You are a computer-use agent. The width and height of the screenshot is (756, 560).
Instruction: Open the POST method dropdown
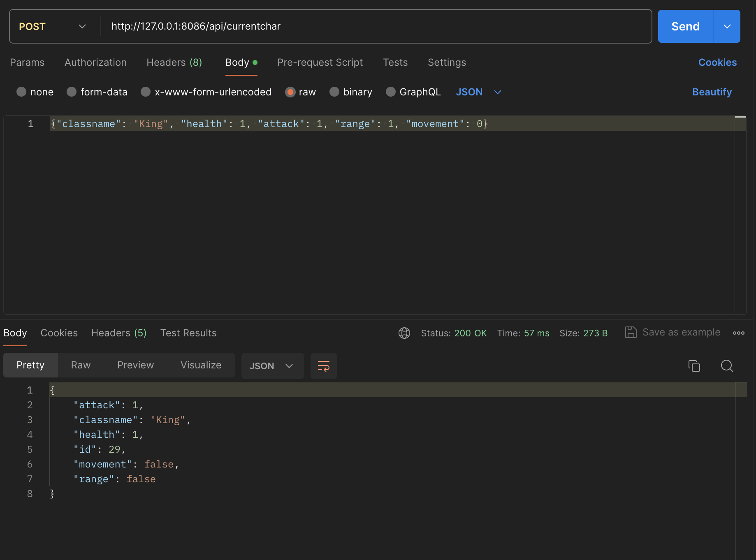click(x=53, y=26)
